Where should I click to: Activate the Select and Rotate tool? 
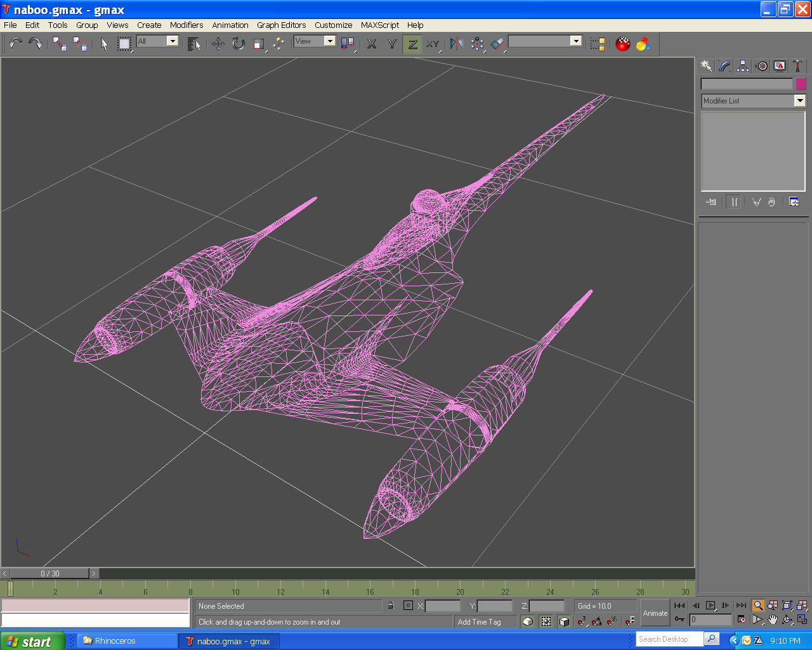click(x=239, y=43)
